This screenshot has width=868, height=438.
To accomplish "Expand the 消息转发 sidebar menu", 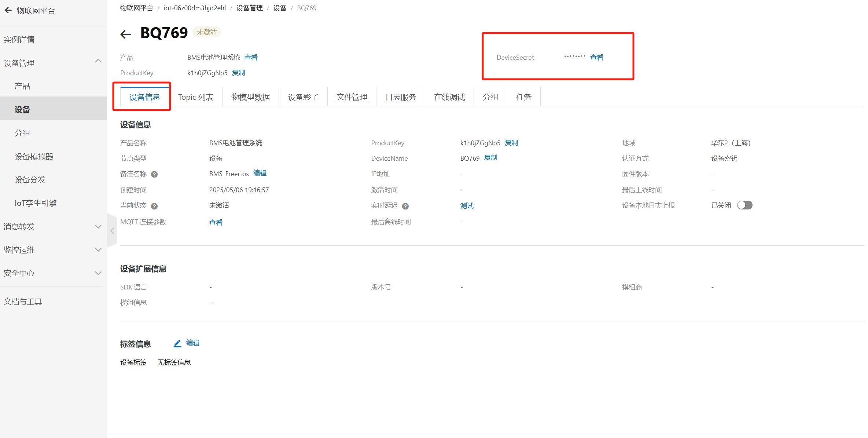I will tap(98, 227).
